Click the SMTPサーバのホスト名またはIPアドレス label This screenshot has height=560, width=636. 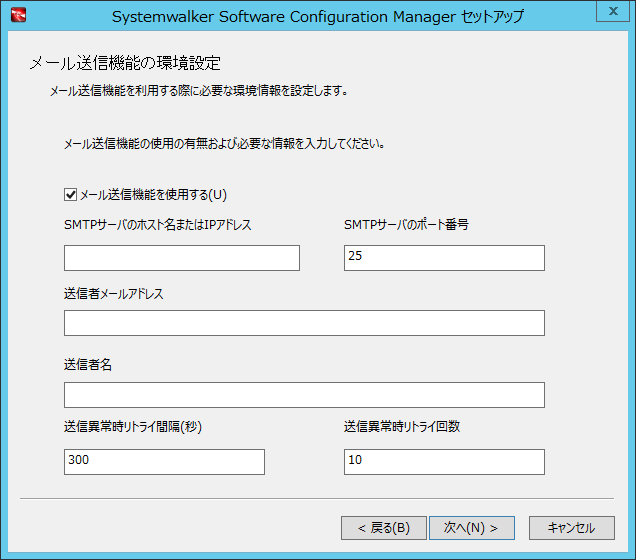158,224
